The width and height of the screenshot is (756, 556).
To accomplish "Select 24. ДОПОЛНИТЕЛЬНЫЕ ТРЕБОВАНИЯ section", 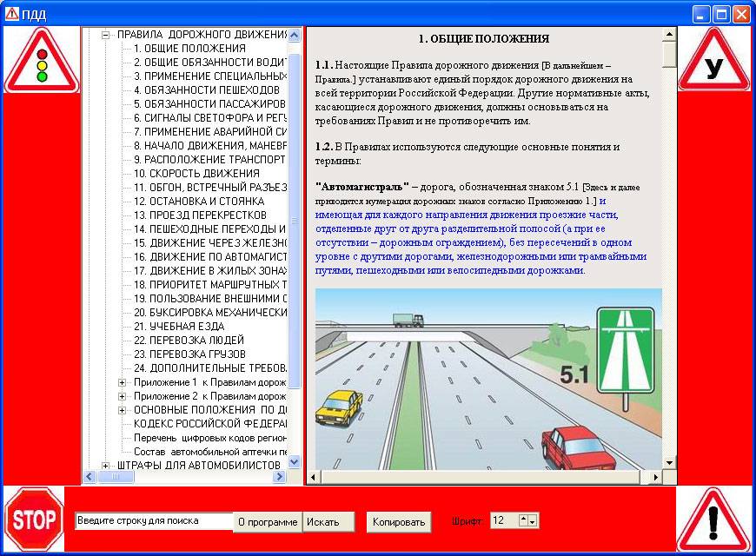I will (x=209, y=368).
